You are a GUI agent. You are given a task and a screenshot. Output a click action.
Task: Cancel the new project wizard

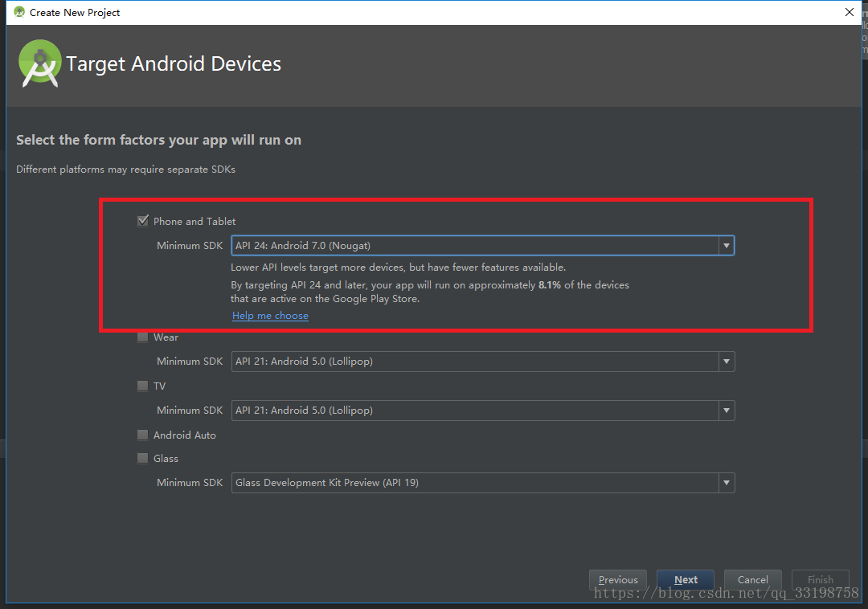click(753, 580)
